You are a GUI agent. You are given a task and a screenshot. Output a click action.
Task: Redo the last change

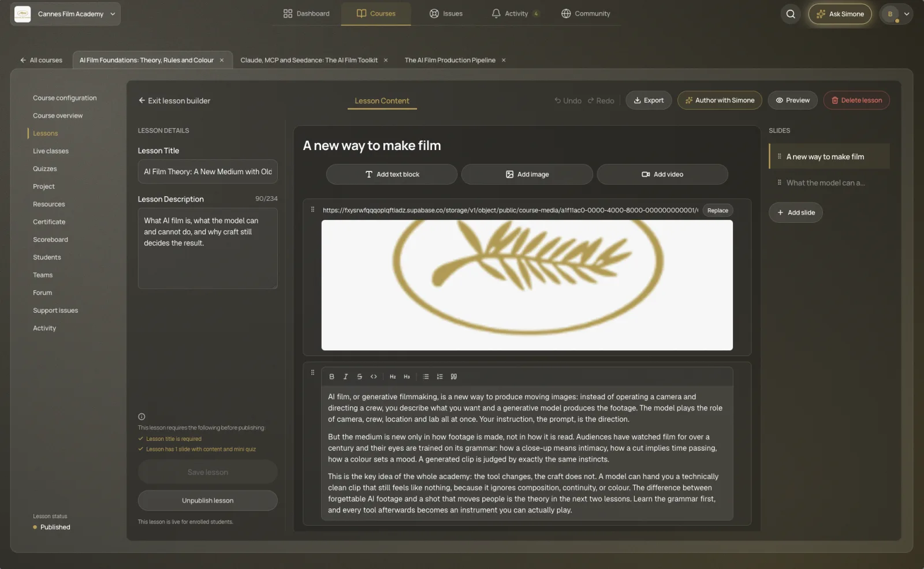(x=601, y=100)
